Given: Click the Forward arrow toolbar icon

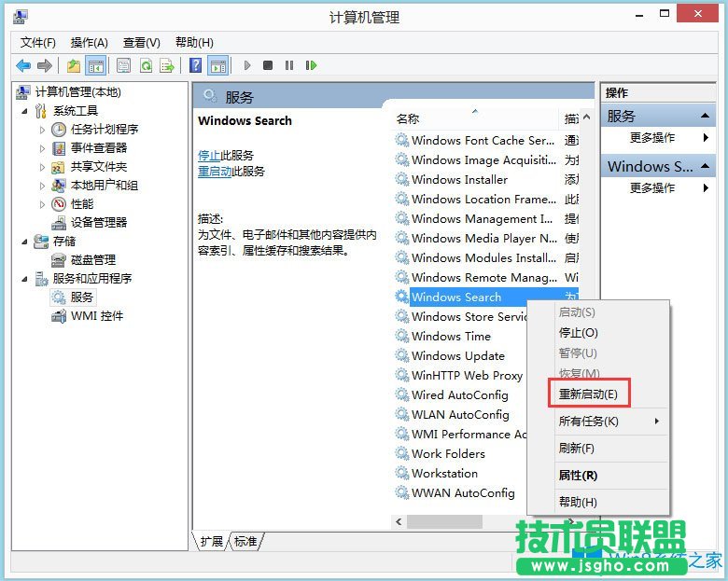Looking at the screenshot, I should click(45, 65).
